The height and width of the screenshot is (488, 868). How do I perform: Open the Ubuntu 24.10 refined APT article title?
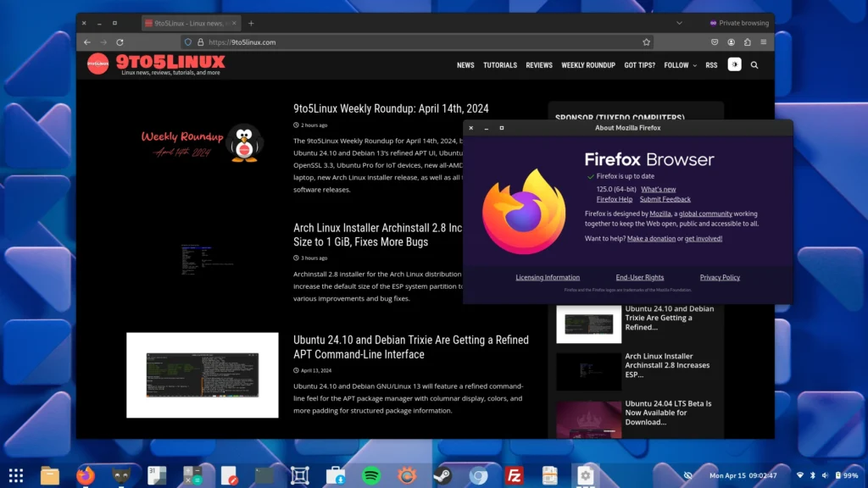pyautogui.click(x=411, y=347)
